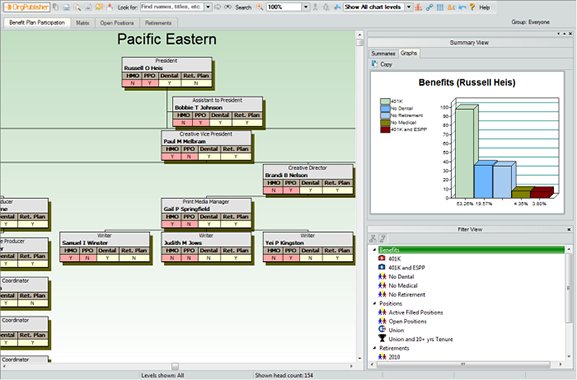Select Bobbie T Johnson chart box
The image size is (577, 380).
[217, 112]
